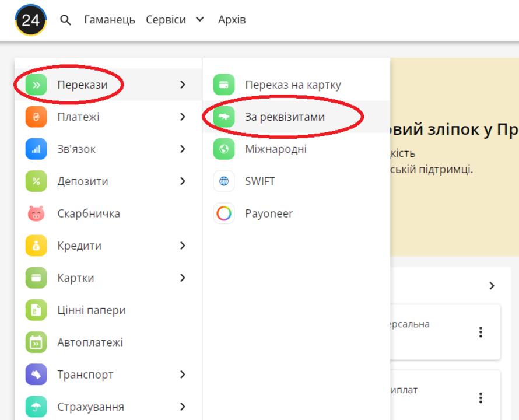This screenshot has height=420, width=519.
Task: Select Кредити menu item
Action: pyautogui.click(x=108, y=246)
